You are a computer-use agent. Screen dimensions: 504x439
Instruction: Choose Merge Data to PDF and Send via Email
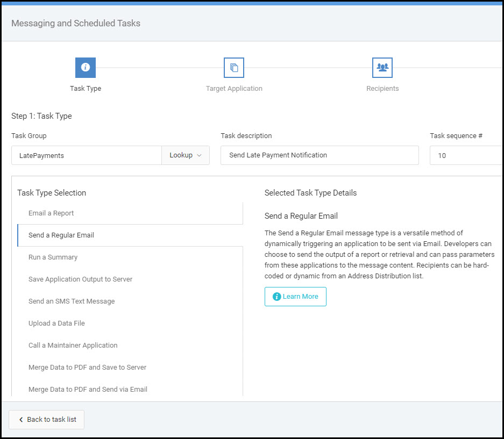point(88,389)
